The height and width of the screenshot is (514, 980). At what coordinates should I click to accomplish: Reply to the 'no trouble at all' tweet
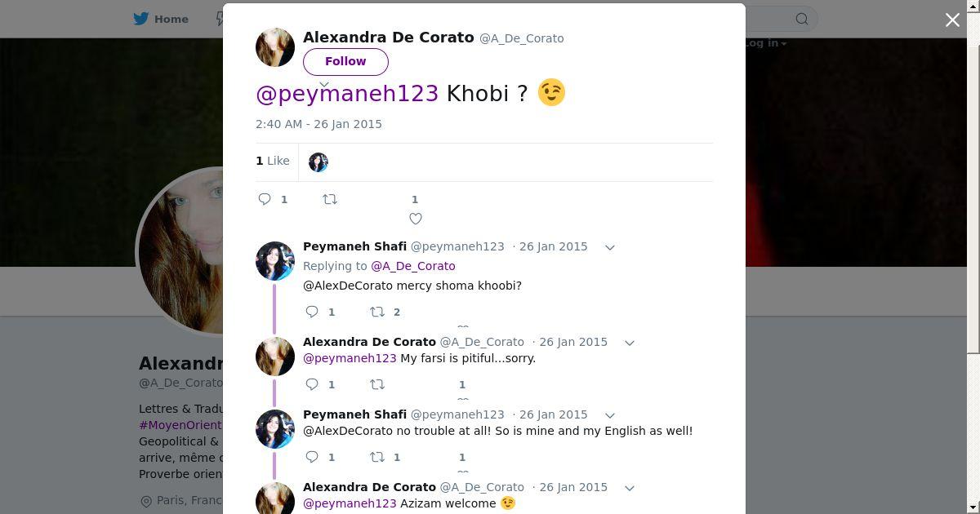(x=312, y=457)
